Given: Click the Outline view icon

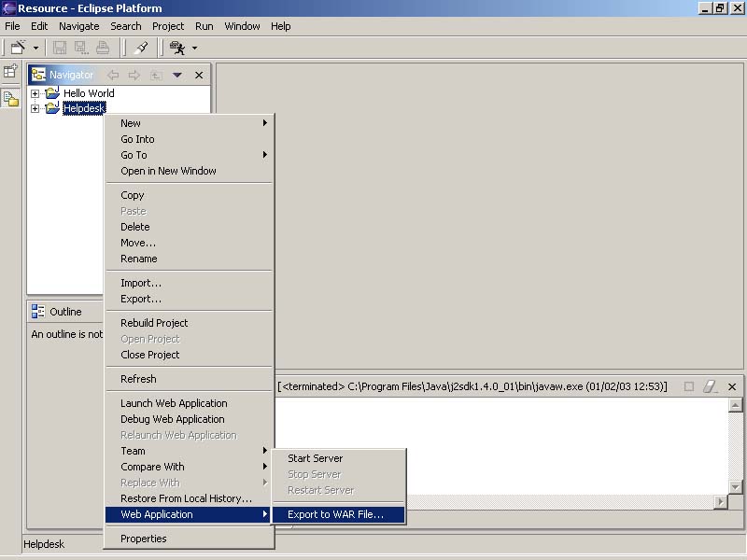Looking at the screenshot, I should [x=38, y=312].
